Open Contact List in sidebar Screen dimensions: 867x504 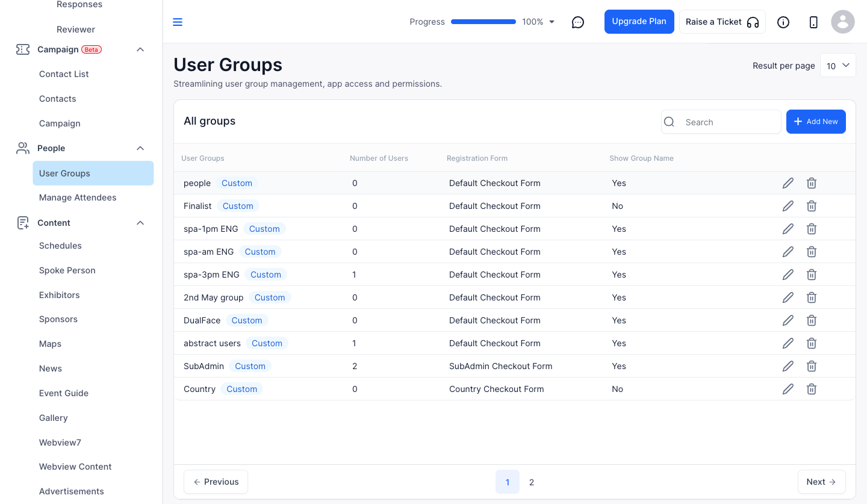pyautogui.click(x=64, y=74)
